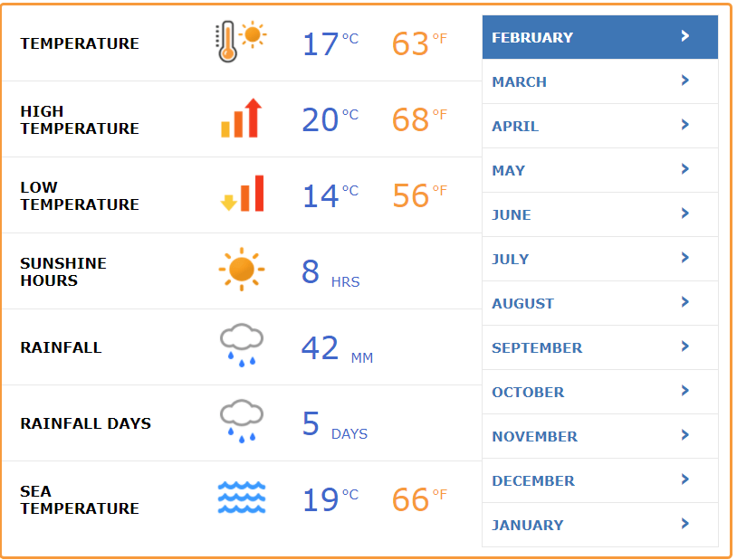Select the May month entry

[508, 170]
